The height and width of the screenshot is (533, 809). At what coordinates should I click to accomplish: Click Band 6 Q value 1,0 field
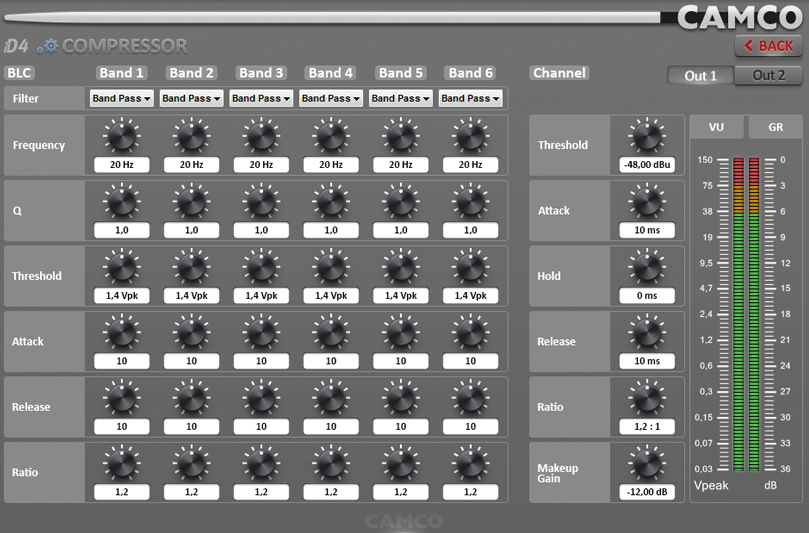[x=471, y=230]
